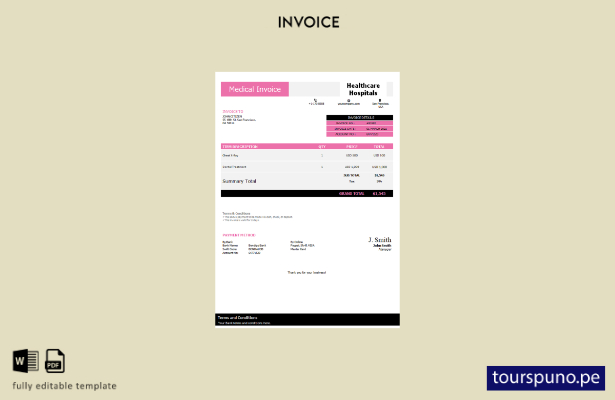The width and height of the screenshot is (615, 400).
Task: Click the black Terms and Conditions footer
Action: (x=308, y=320)
